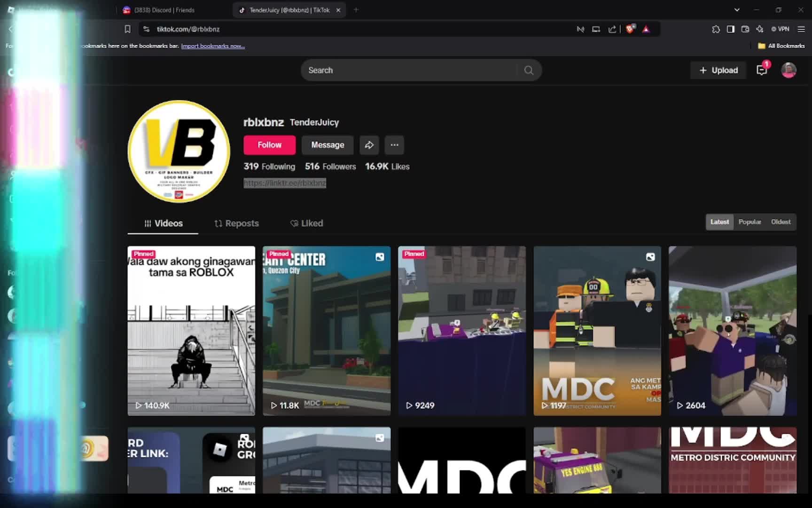This screenshot has width=812, height=508.
Task: Open the All Bookmarks folder
Action: (781, 46)
